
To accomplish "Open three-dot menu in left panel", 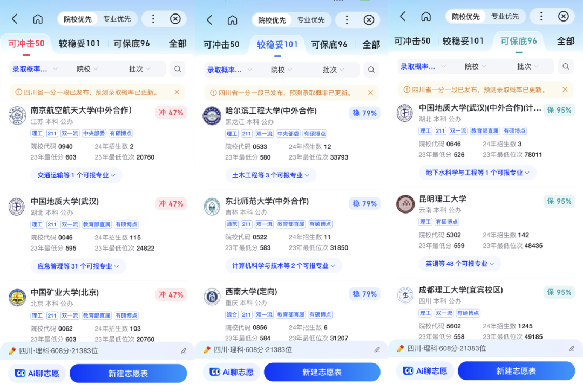I will (x=153, y=19).
